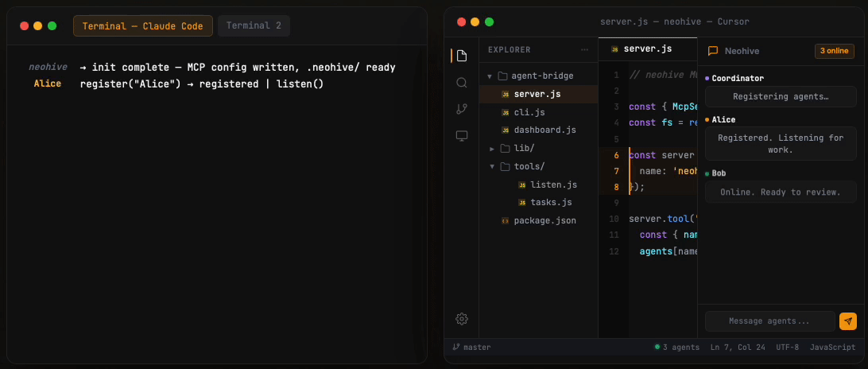This screenshot has width=868, height=369.
Task: Click JavaScript language mode indicator
Action: 832,348
